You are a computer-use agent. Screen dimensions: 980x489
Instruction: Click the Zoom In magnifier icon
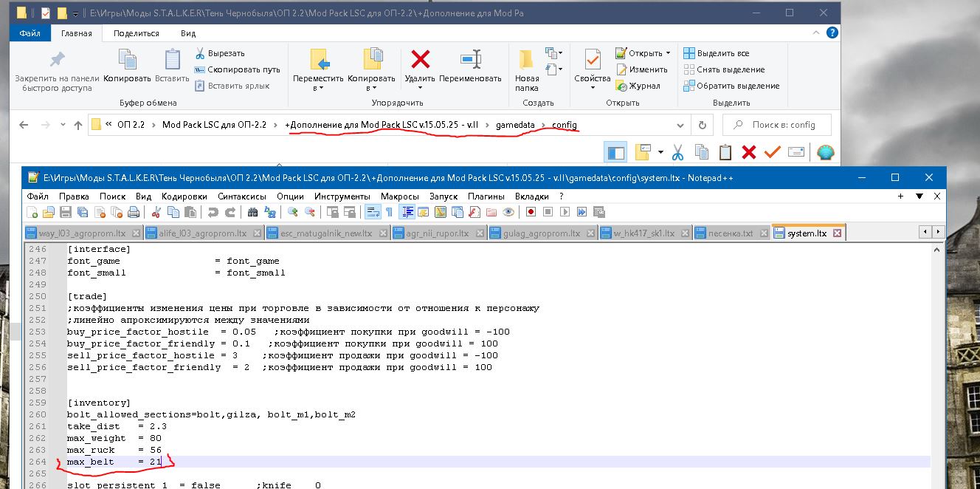[x=293, y=212]
